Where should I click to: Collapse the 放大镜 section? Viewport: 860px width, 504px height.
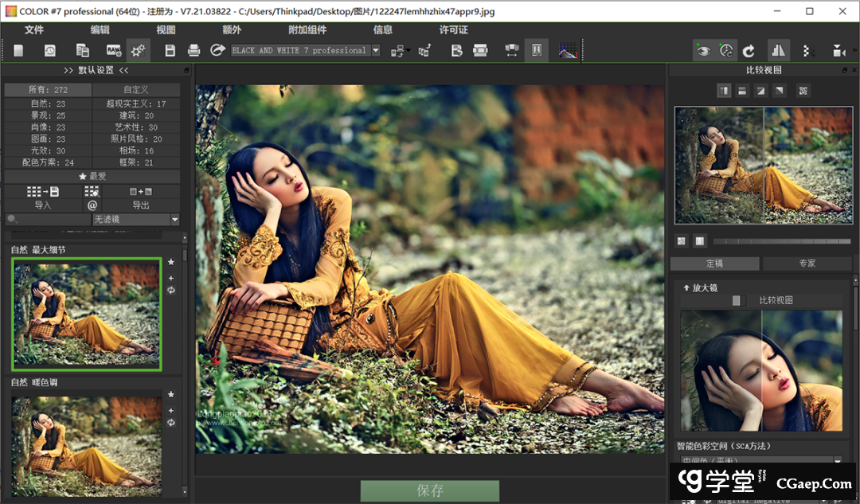[x=686, y=287]
